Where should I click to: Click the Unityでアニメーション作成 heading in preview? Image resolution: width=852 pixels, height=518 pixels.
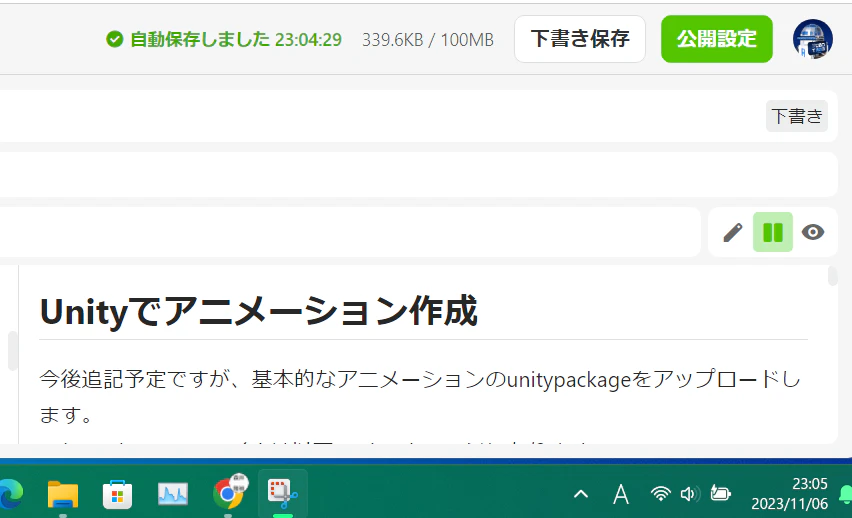(x=259, y=311)
